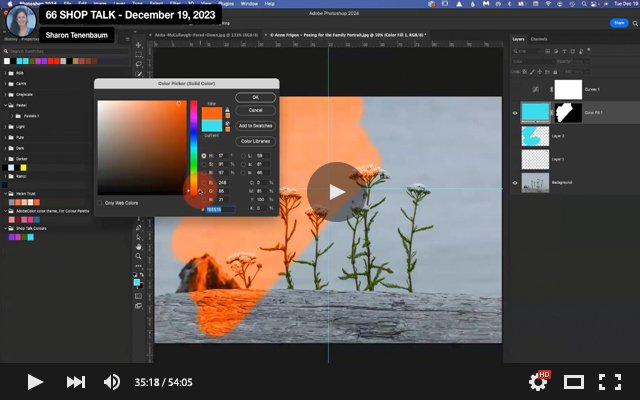
Task: Click the play button in the bottom control bar
Action: [x=35, y=382]
